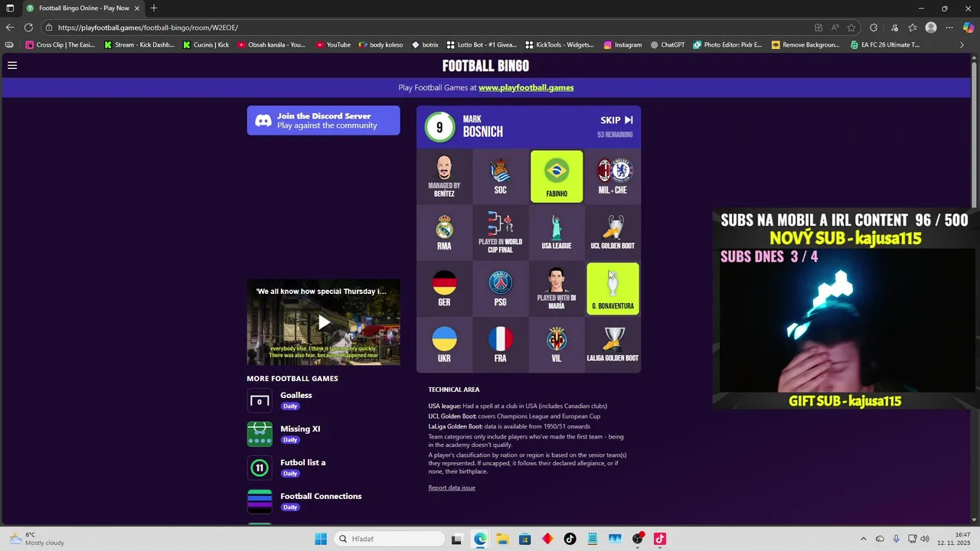Open the Instagram bookmark
The width and height of the screenshot is (980, 551).
[x=622, y=45]
